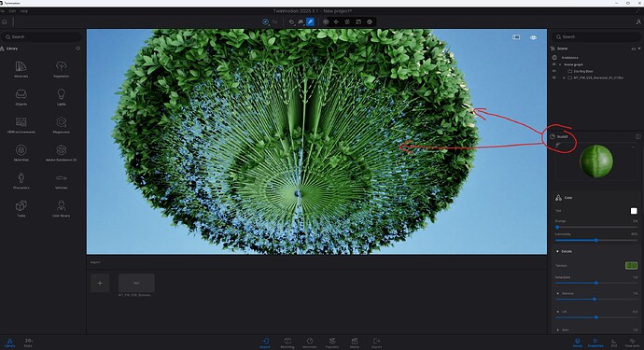Switch to the Populate tab
The image size is (644, 350).
[332, 343]
